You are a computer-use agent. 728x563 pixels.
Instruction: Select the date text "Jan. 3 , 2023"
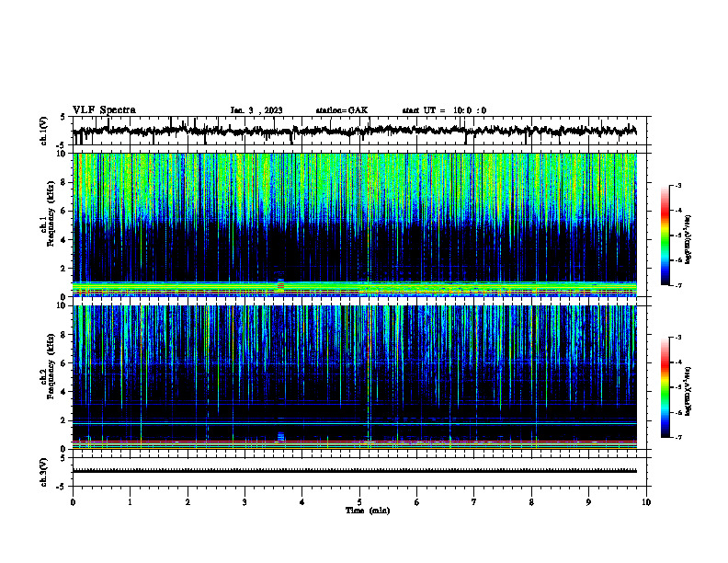pos(256,110)
